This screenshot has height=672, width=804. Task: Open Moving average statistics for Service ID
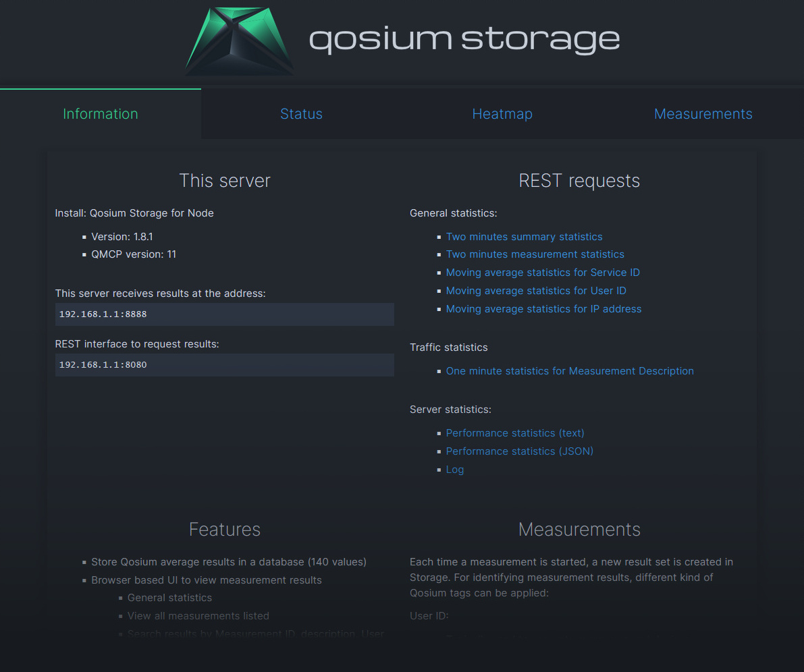[543, 273]
